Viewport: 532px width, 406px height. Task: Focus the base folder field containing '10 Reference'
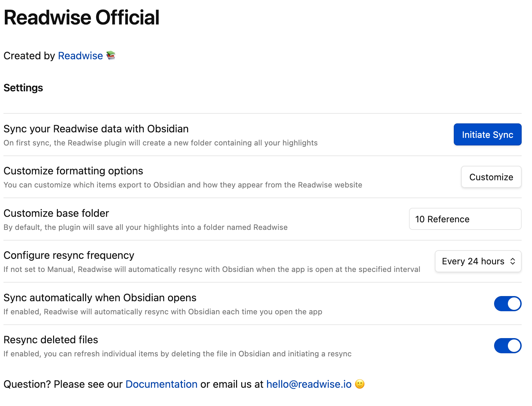pyautogui.click(x=465, y=219)
